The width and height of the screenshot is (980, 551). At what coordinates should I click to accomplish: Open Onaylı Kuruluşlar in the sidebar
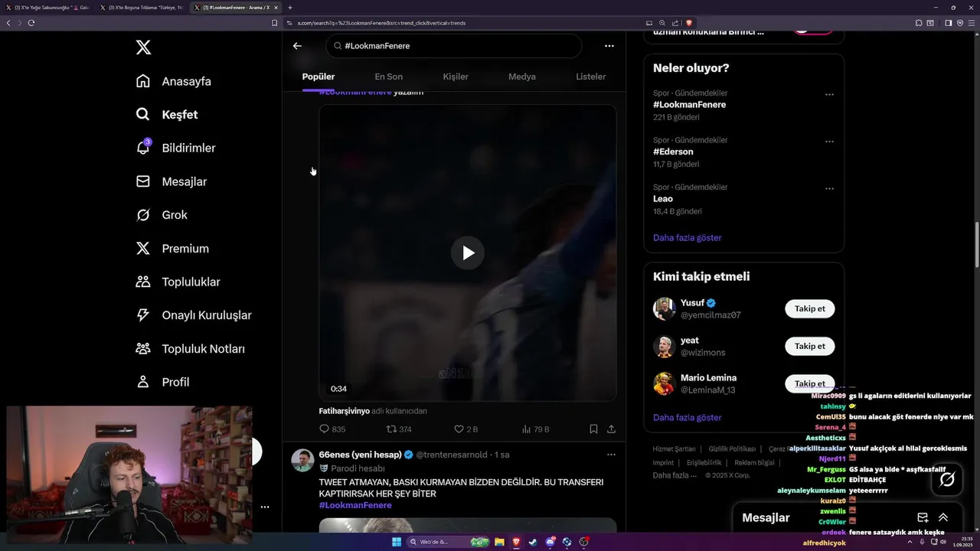194,315
